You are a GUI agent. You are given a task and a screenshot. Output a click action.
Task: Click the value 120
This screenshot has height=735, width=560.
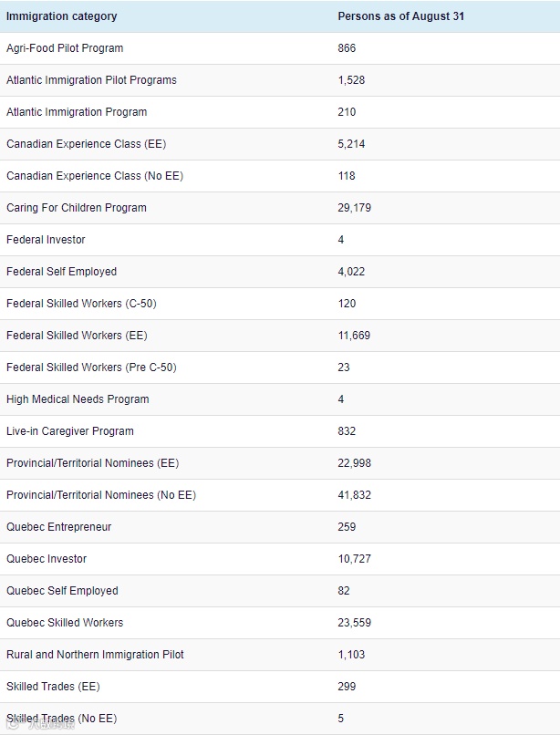[347, 304]
